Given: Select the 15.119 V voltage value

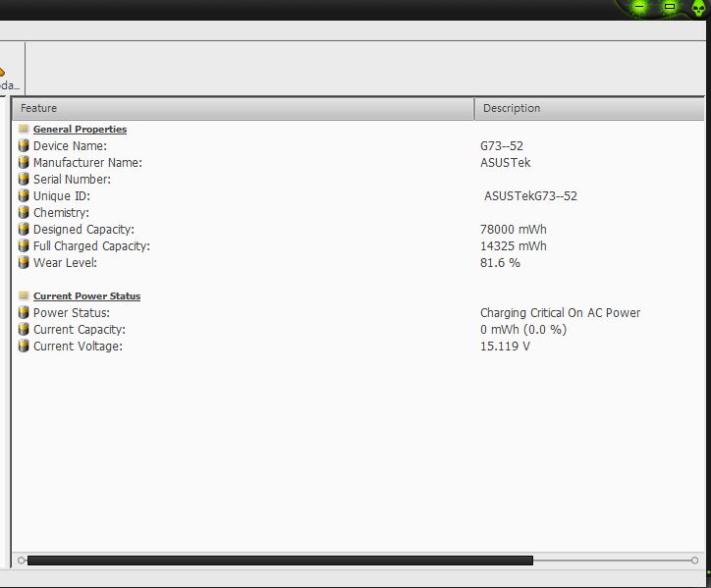Looking at the screenshot, I should pyautogui.click(x=505, y=347).
